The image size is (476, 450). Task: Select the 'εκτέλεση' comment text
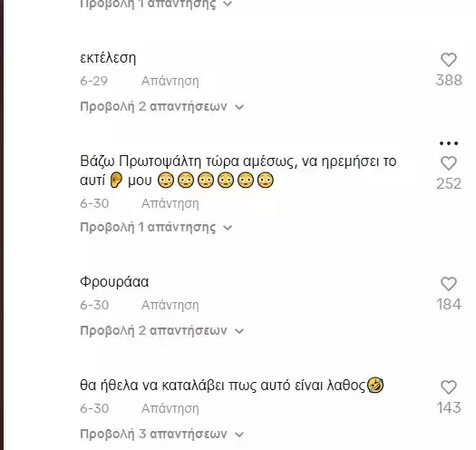[x=108, y=58]
